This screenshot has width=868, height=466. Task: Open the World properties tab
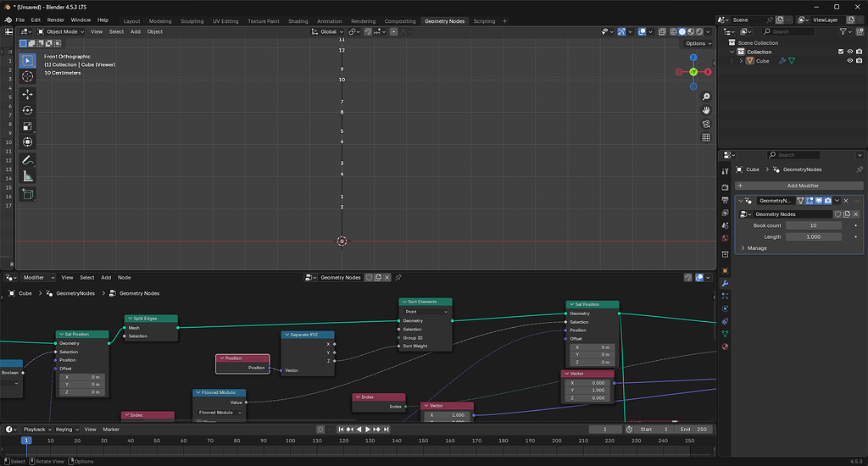[726, 239]
